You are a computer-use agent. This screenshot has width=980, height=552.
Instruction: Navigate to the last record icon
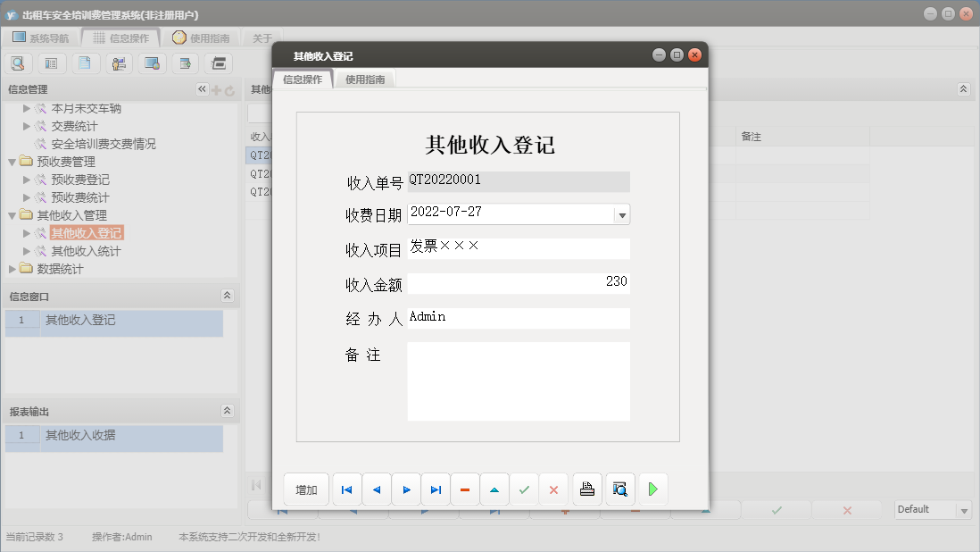436,489
